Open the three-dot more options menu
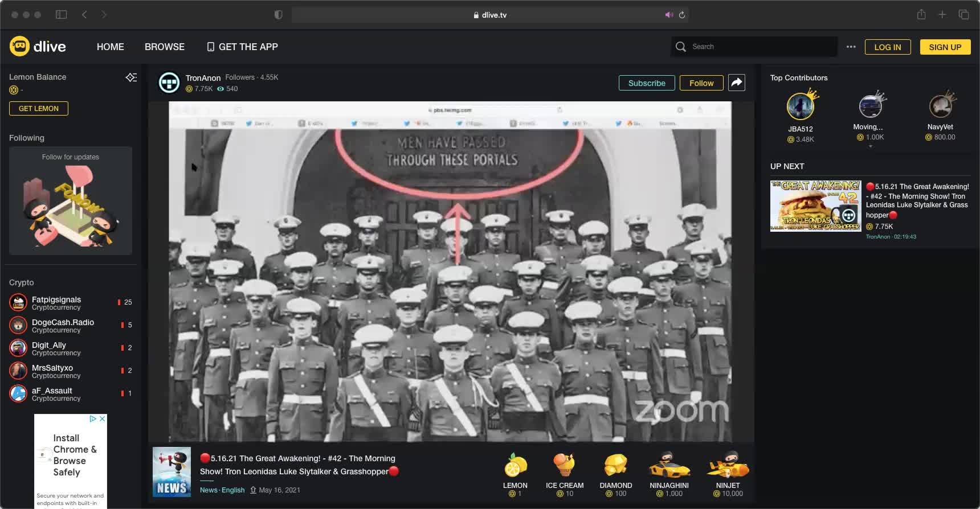This screenshot has width=980, height=509. point(851,47)
